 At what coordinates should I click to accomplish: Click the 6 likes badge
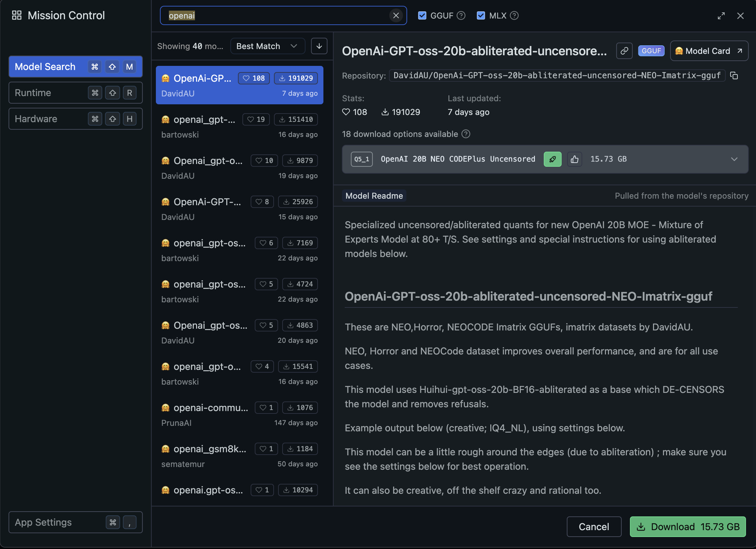[x=266, y=243]
